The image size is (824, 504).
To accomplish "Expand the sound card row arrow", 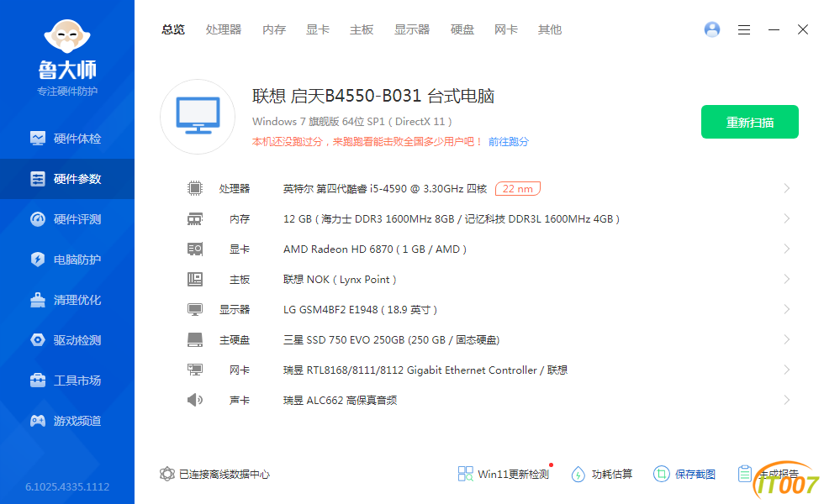I will tap(786, 400).
